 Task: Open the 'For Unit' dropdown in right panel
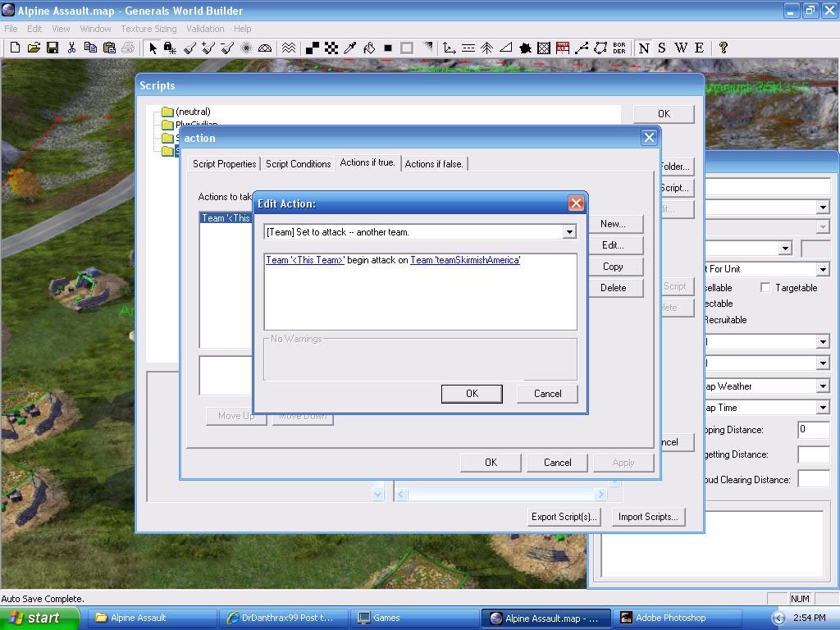click(x=823, y=269)
